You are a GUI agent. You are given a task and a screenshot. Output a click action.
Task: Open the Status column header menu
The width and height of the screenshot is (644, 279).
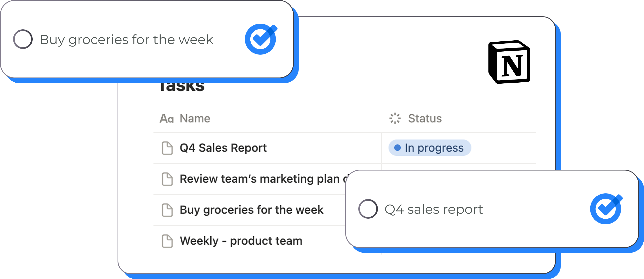(425, 118)
